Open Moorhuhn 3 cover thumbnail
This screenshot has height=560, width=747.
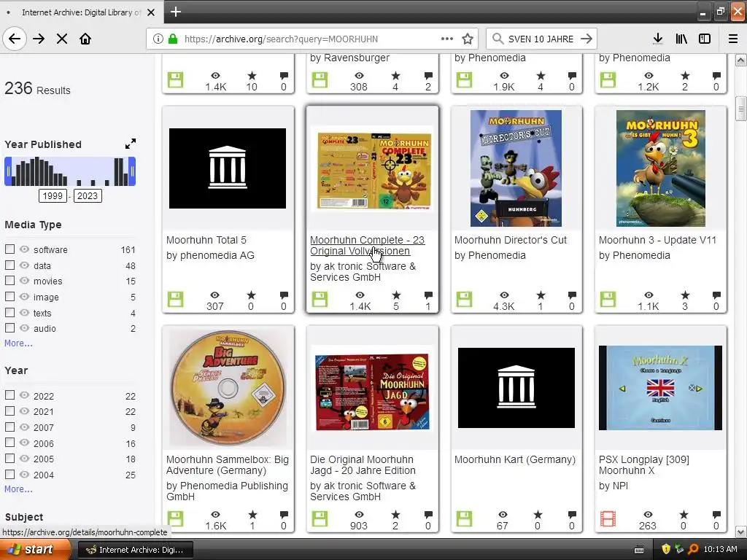[x=660, y=168]
